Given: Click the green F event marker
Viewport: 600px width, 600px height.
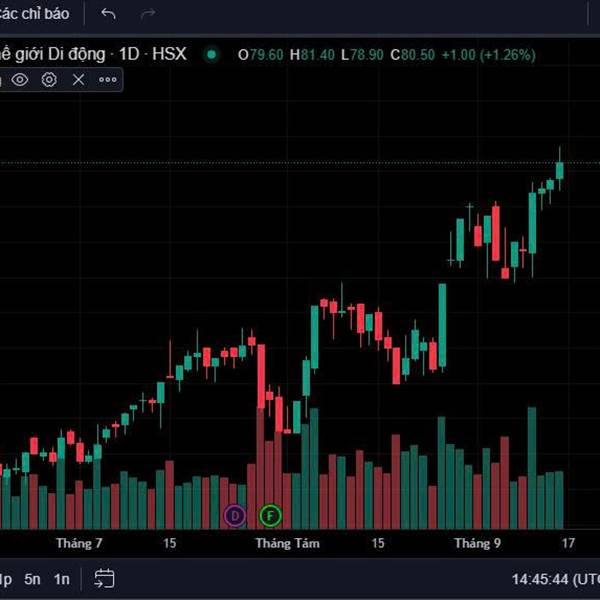Looking at the screenshot, I should (x=270, y=516).
